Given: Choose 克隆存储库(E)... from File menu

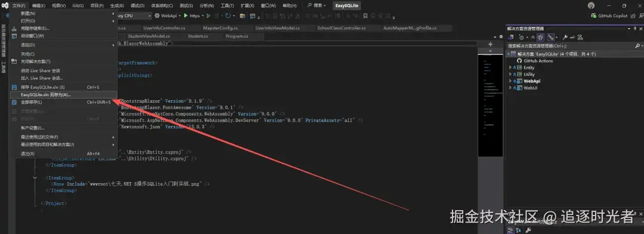Looking at the screenshot, I should [x=63, y=29].
